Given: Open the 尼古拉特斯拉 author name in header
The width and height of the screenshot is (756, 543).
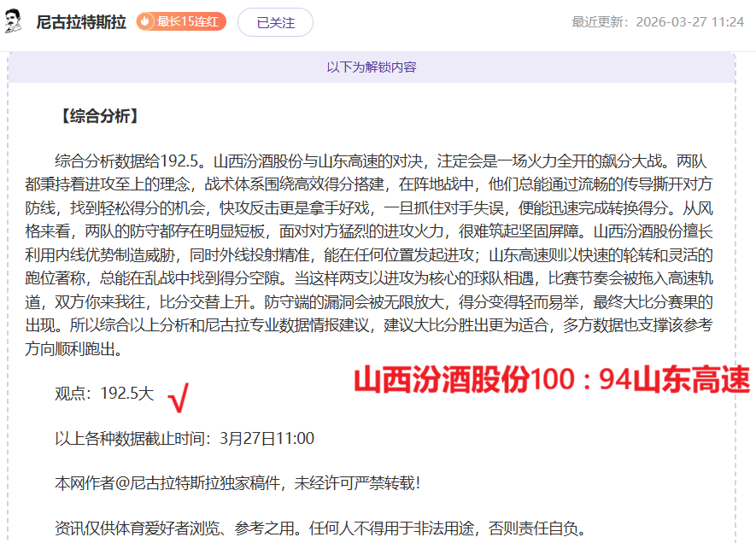Looking at the screenshot, I should (x=81, y=22).
